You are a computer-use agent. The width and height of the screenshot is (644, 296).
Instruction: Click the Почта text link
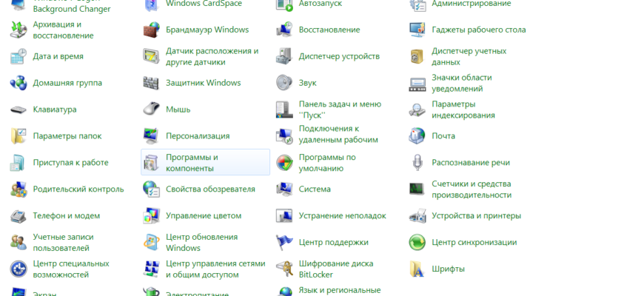443,136
